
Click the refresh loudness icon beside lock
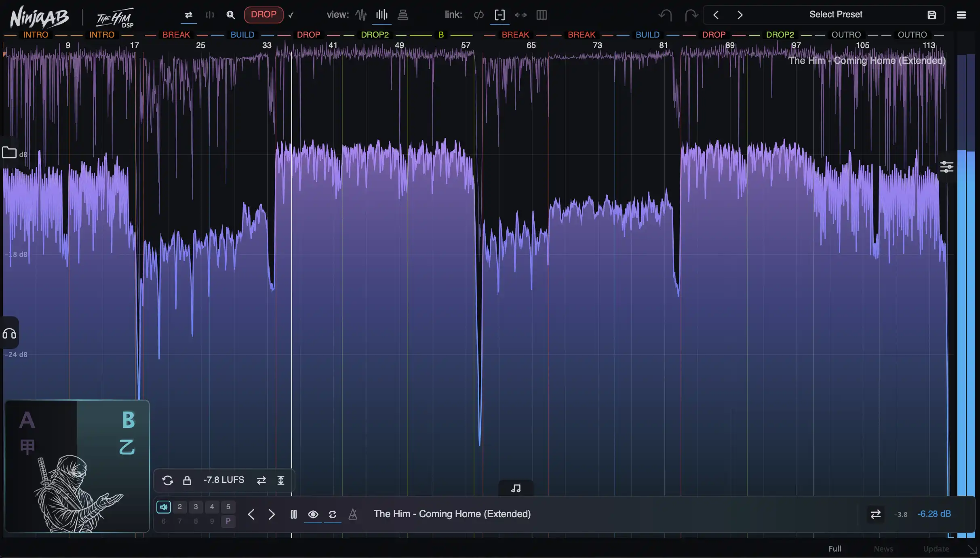pos(167,480)
